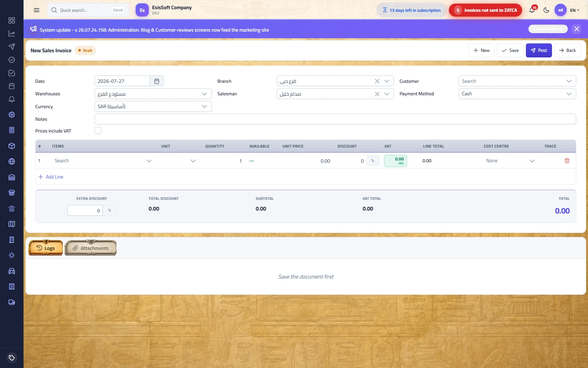Click into the Notes input field
588x368 pixels.
click(x=335, y=119)
